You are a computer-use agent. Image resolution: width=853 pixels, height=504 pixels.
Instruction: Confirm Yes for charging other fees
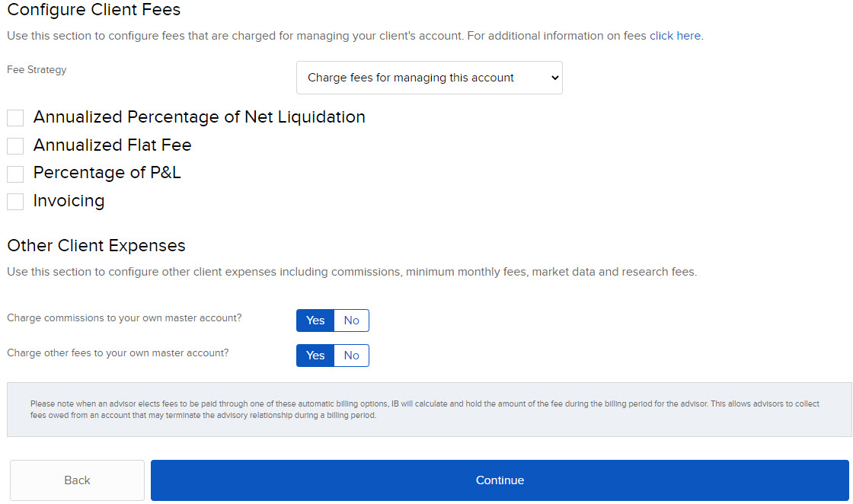315,356
